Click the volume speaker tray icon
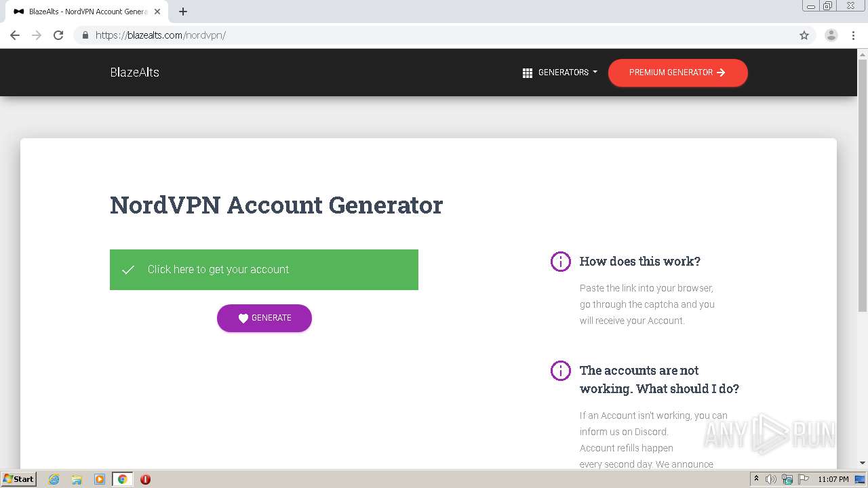868x488 pixels. (x=771, y=479)
